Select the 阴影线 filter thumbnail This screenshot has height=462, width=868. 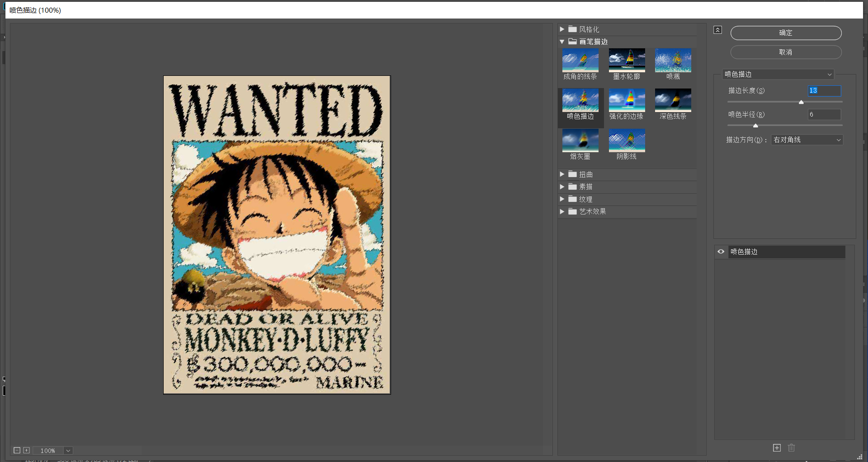click(627, 140)
